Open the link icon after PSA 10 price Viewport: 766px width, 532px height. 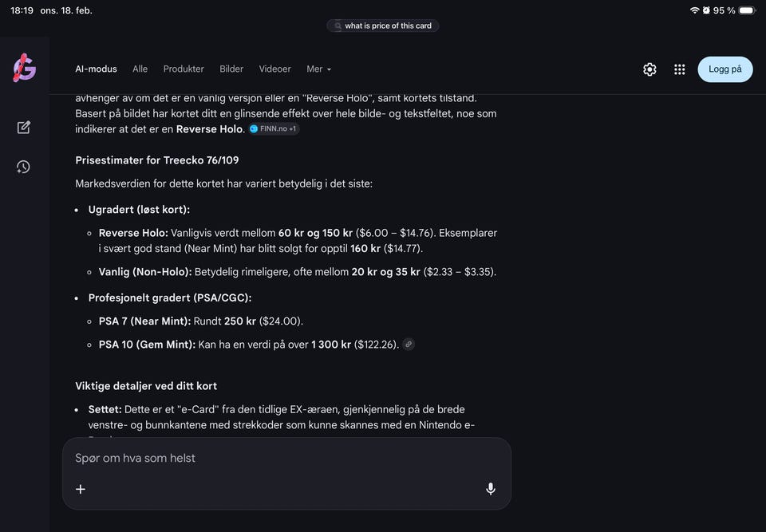tap(409, 345)
